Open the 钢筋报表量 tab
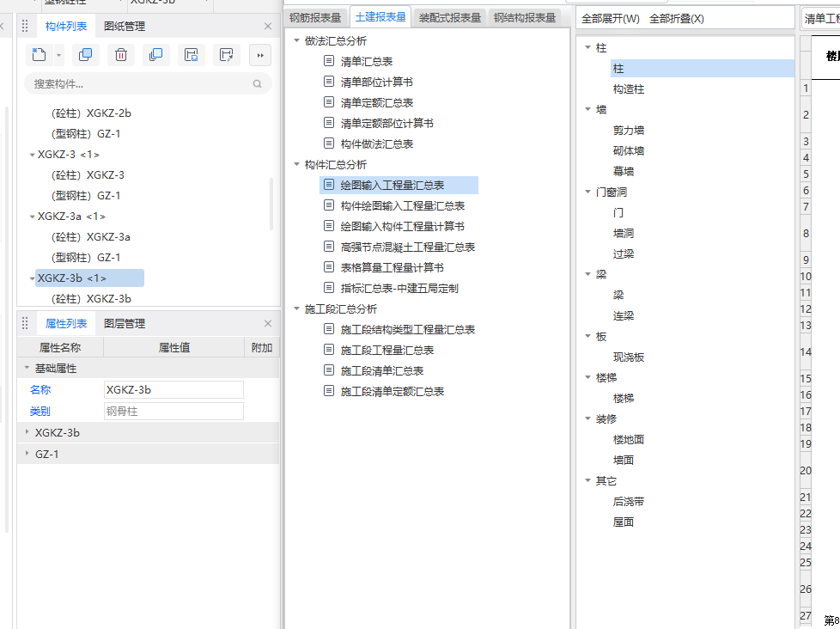 (315, 17)
